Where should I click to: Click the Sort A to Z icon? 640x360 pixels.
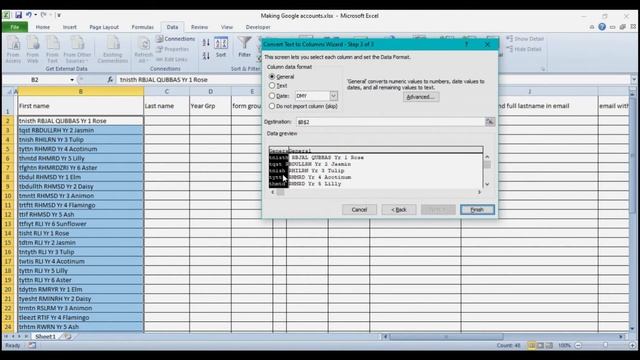click(x=206, y=42)
